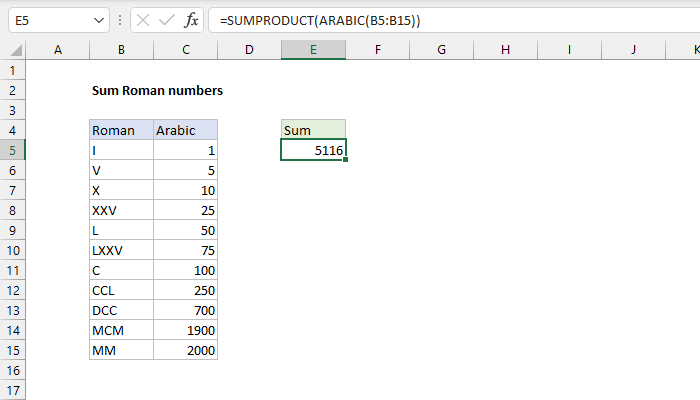
Task: Select column J header
Action: click(633, 50)
